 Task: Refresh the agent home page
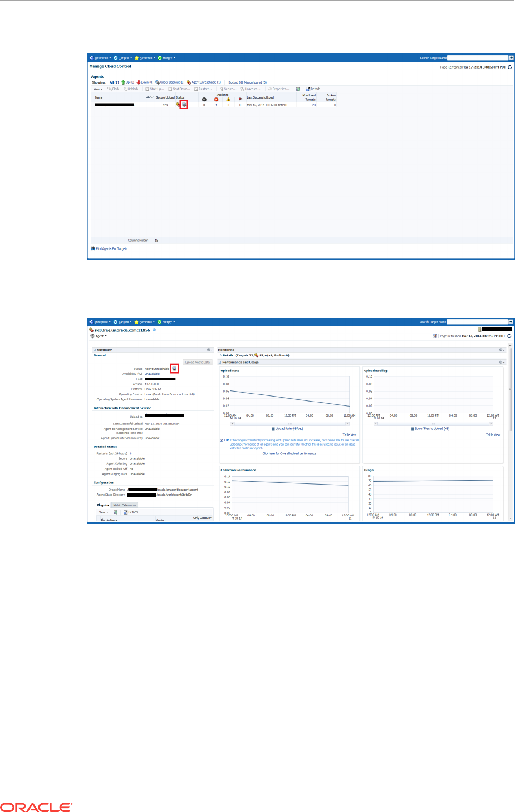coord(509,336)
